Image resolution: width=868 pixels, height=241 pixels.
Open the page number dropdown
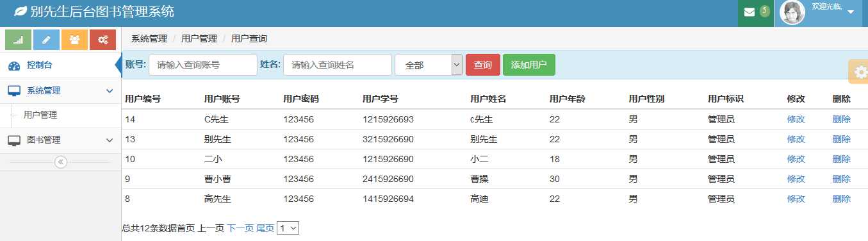288,228
